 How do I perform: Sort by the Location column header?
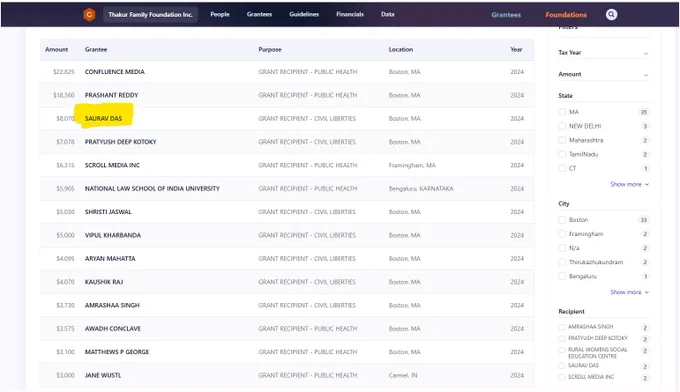pyautogui.click(x=401, y=49)
